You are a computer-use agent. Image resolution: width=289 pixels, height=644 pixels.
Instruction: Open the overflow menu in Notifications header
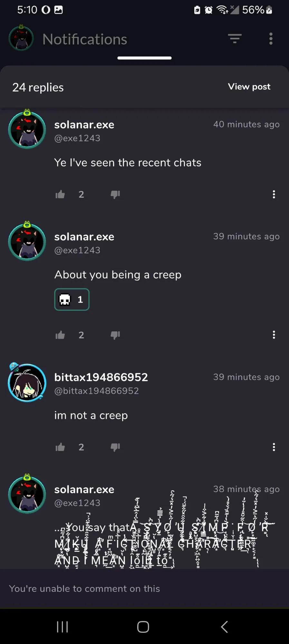coord(271,39)
